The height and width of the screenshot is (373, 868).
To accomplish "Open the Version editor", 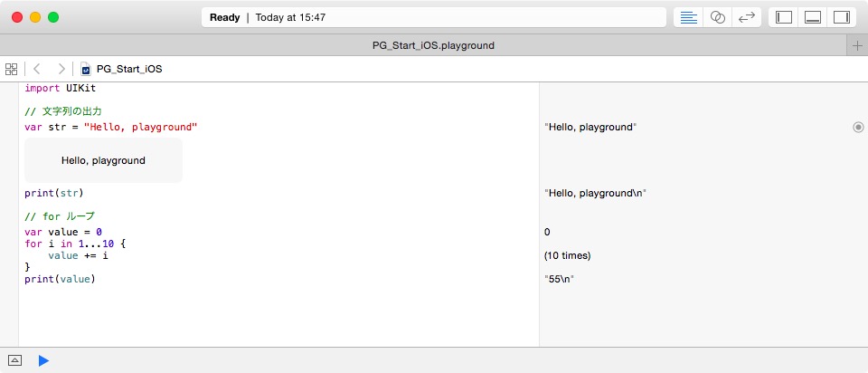I will [747, 17].
